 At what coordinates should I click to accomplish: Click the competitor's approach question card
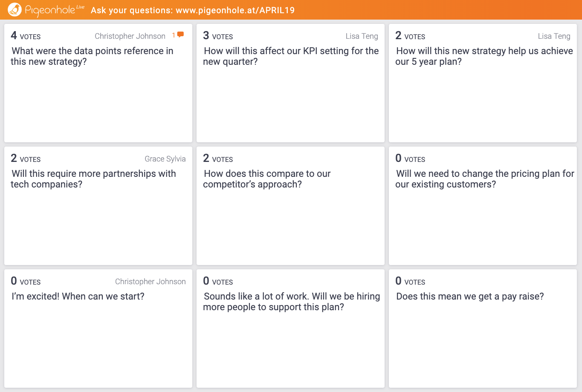pyautogui.click(x=290, y=205)
